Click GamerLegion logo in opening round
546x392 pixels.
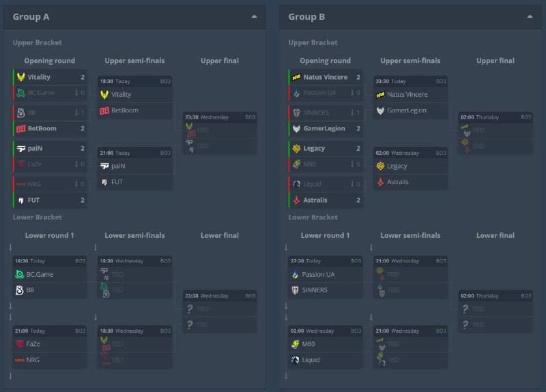point(296,129)
